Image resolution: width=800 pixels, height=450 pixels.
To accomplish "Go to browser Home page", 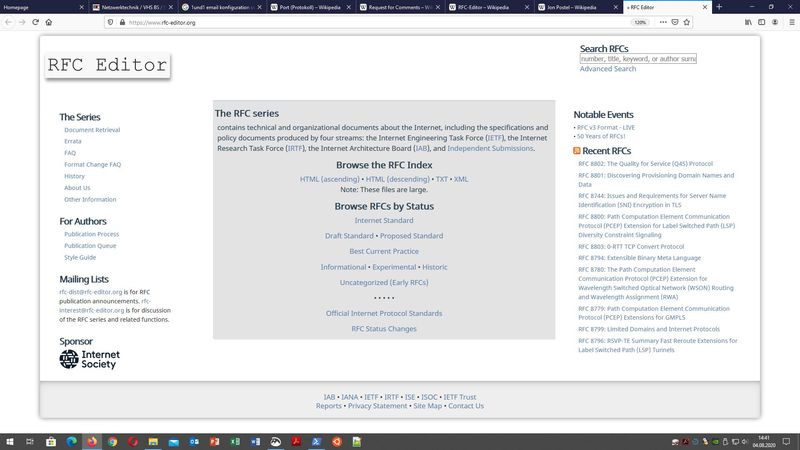I will coord(48,22).
